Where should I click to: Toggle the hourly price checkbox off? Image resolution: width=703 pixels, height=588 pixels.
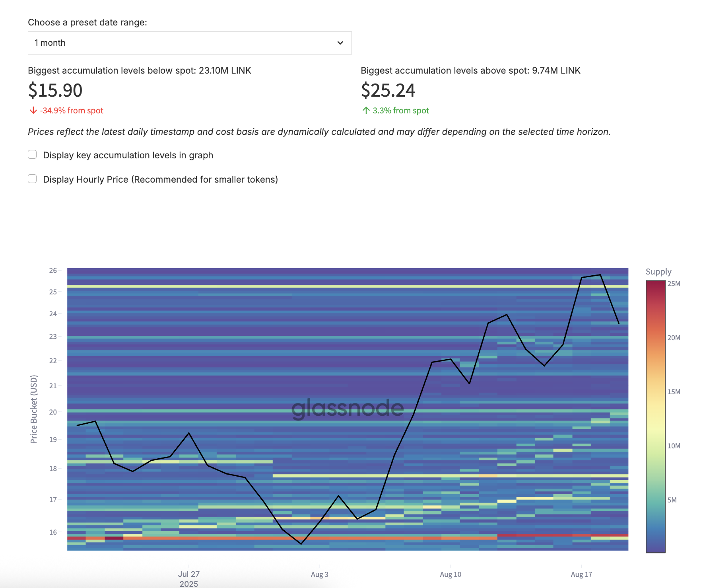pos(32,179)
